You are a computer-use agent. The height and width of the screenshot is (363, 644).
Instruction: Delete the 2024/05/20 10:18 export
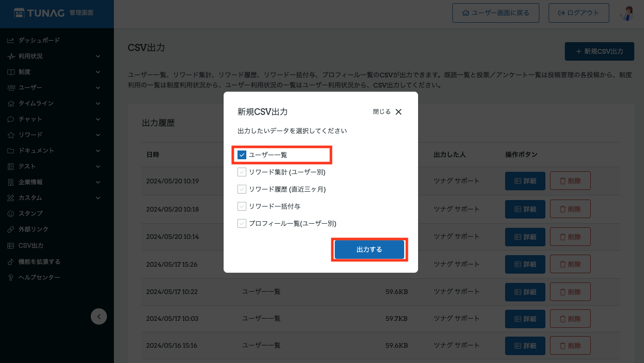coord(570,209)
